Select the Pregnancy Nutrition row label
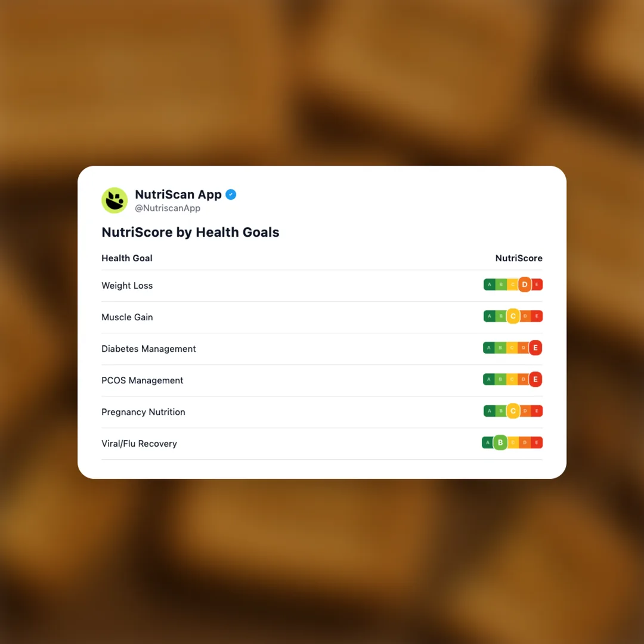The height and width of the screenshot is (644, 644). point(143,412)
